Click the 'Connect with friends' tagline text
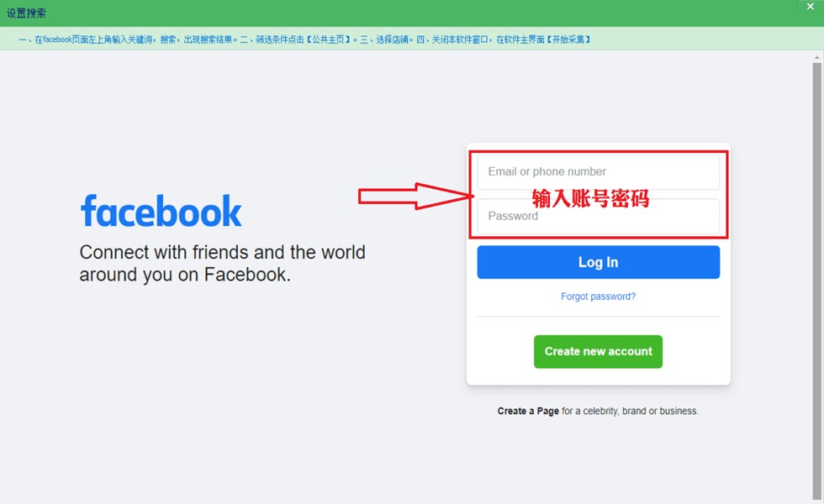Viewport: 824px width, 504px height. (x=222, y=263)
